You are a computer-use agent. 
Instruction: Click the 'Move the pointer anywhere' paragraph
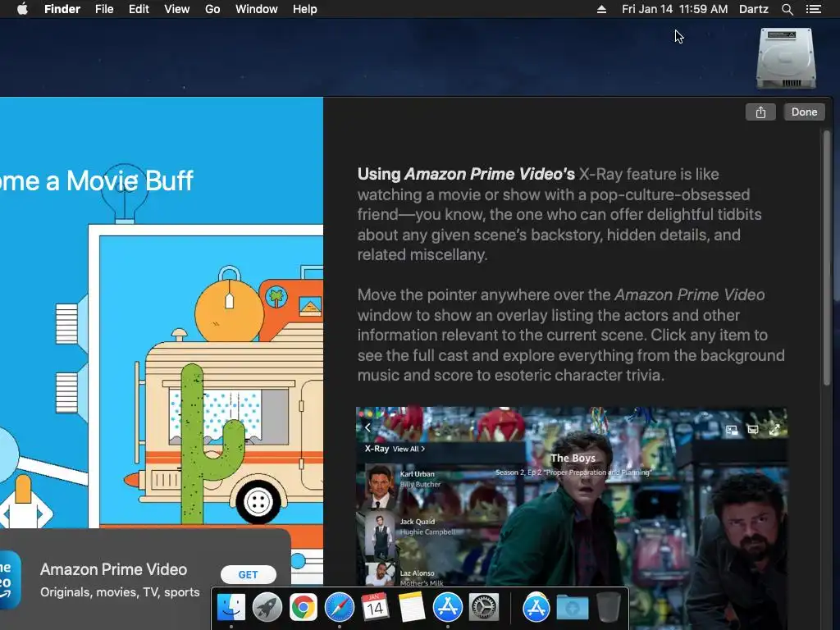(571, 335)
